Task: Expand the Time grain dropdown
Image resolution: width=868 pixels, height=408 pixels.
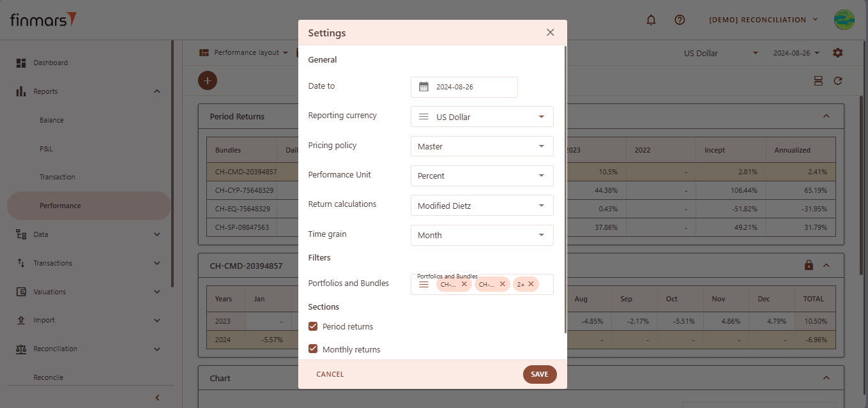Action: 482,235
